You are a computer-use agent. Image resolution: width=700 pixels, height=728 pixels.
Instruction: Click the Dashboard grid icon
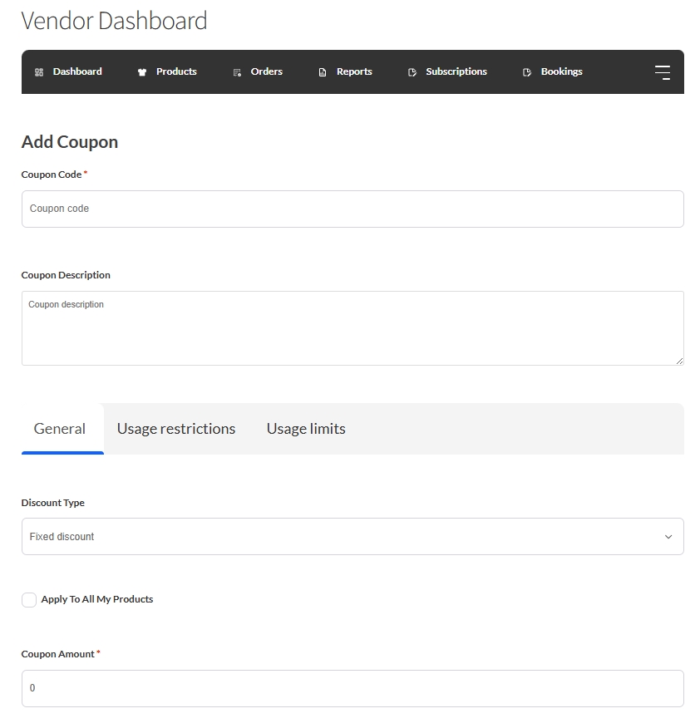(x=39, y=72)
